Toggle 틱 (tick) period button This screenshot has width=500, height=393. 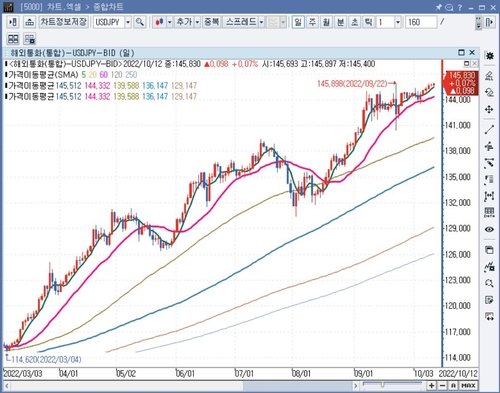pos(368,22)
